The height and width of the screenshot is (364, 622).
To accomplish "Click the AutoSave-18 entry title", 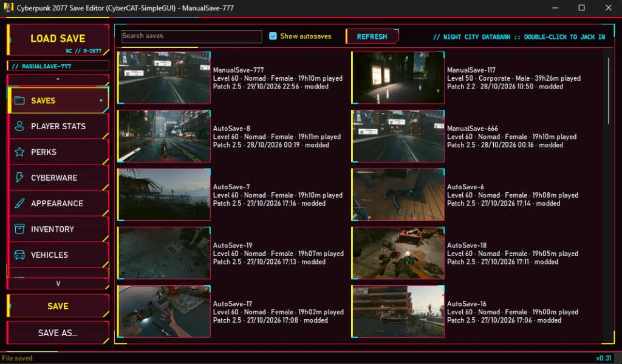I will click(x=466, y=245).
